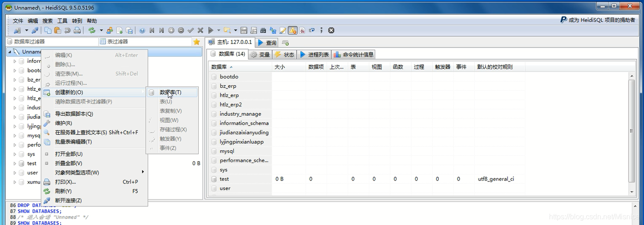
Task: Click the database list vertical scrollbar
Action: tap(632, 130)
